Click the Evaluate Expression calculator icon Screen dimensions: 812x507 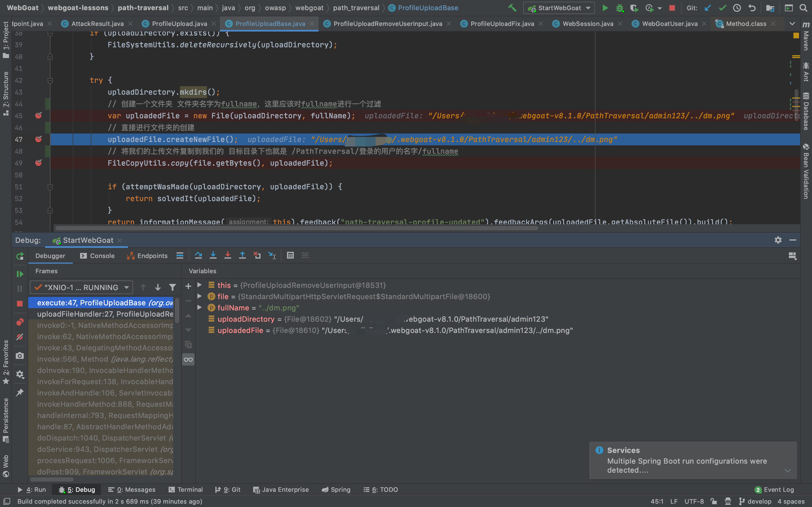pyautogui.click(x=290, y=255)
